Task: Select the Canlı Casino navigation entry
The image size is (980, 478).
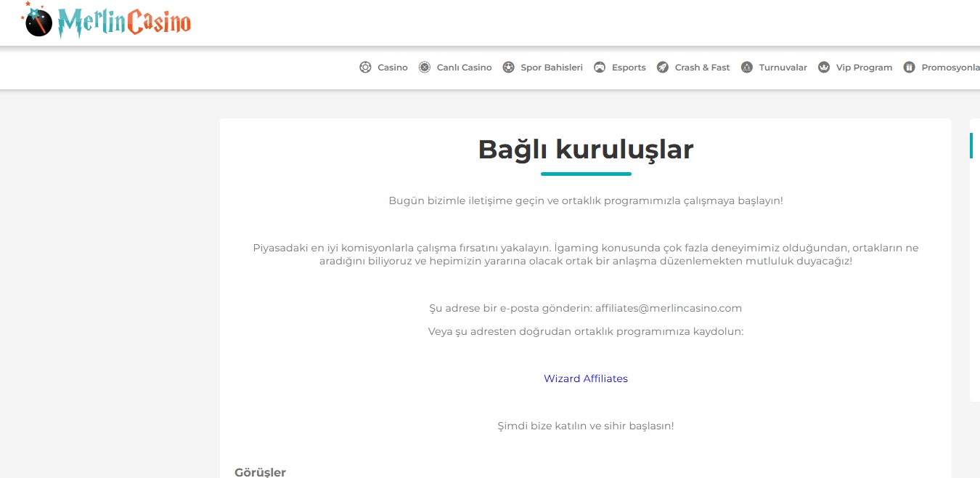Action: pyautogui.click(x=464, y=67)
